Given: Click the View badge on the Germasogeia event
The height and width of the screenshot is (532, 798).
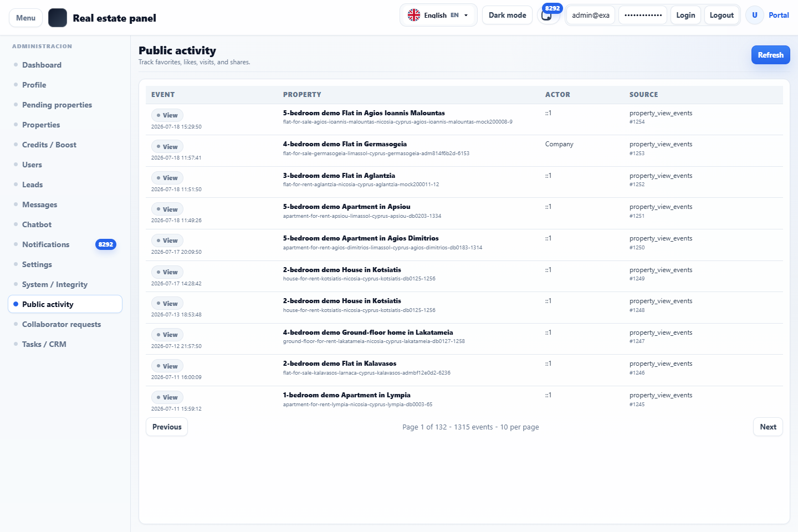Looking at the screenshot, I should (167, 147).
